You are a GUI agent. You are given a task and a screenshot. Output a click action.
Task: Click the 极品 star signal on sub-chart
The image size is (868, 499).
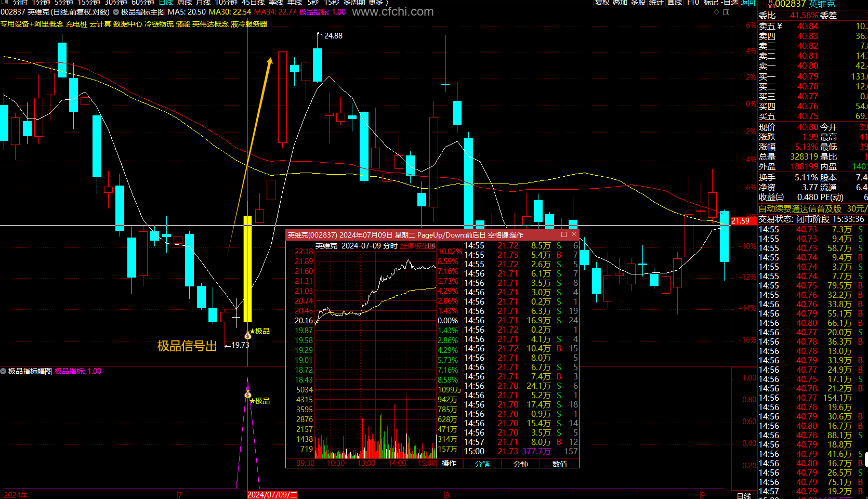260,401
